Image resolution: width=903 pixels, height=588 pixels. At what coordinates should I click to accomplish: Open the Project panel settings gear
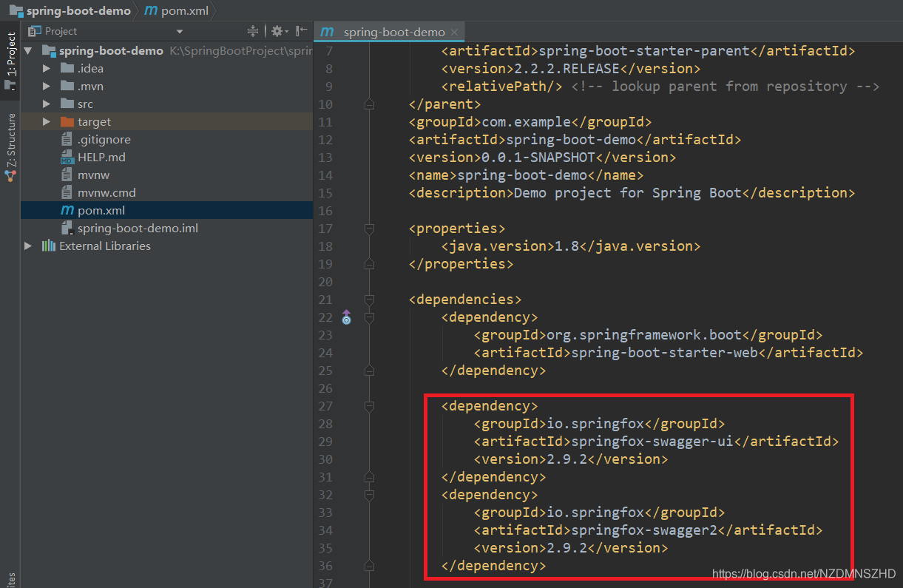(277, 31)
